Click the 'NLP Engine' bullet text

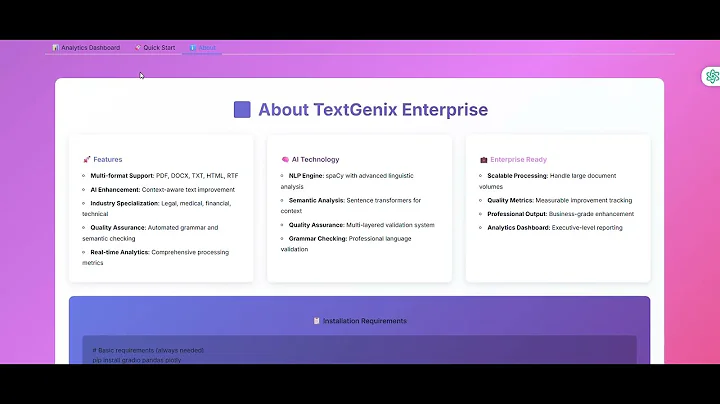[347, 181]
